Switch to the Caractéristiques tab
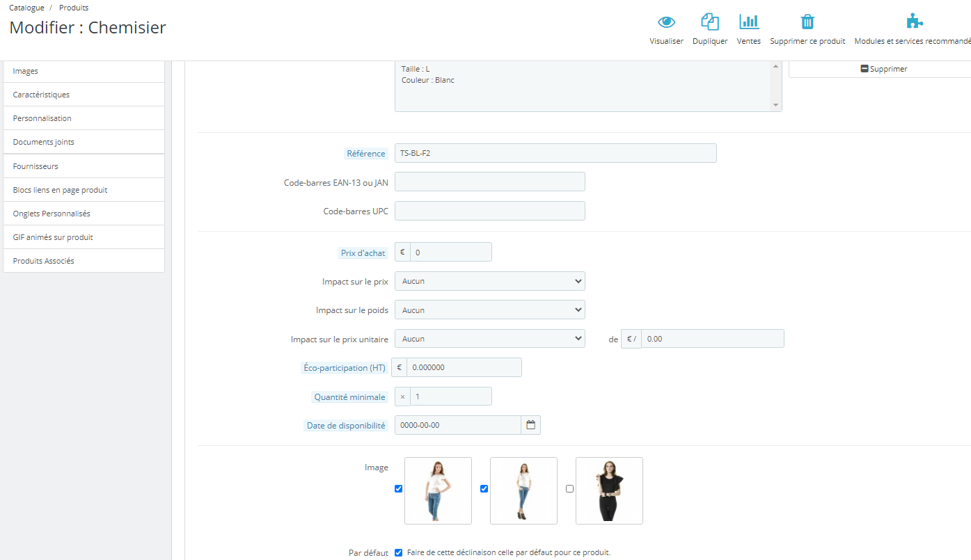Screen dimensions: 971x560 [84, 95]
